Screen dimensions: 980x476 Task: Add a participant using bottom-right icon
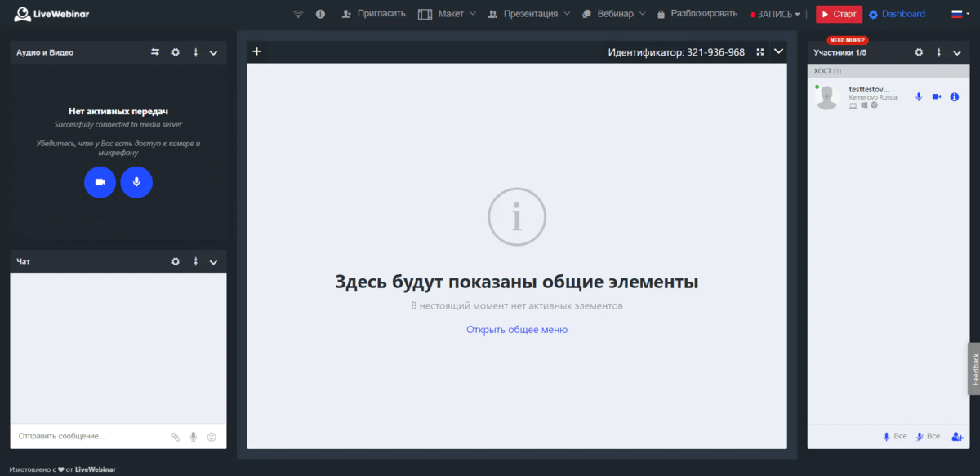click(x=957, y=437)
